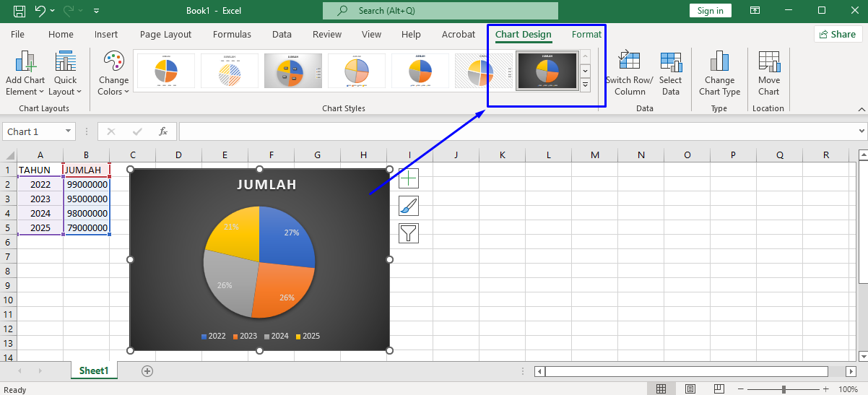Expand the formula bar
868x395 pixels.
(861, 131)
